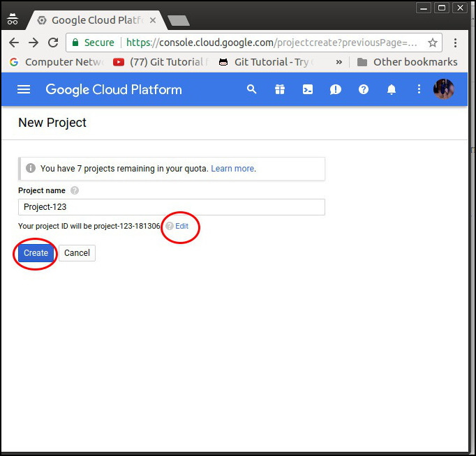476x456 pixels.
Task: Click the search magnifier icon
Action: pyautogui.click(x=252, y=89)
